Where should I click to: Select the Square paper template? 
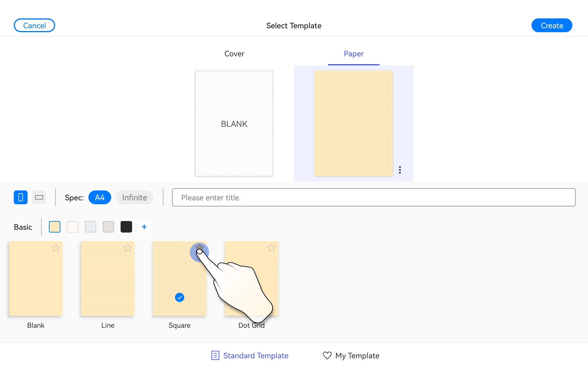[x=180, y=279]
